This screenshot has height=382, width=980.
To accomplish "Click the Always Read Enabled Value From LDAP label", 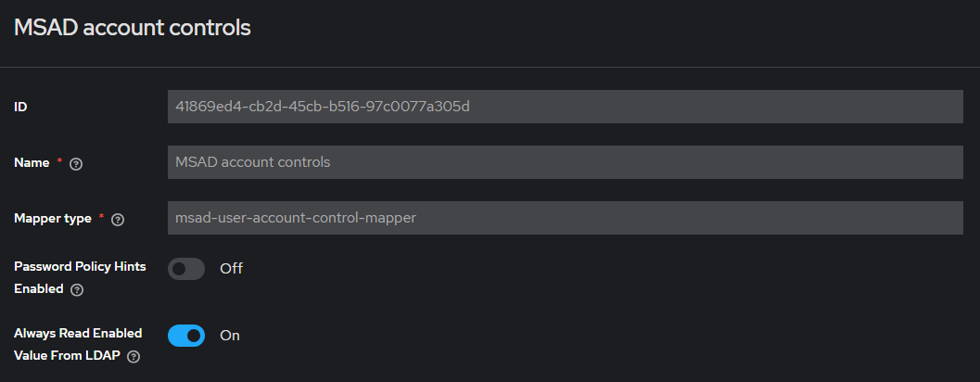I will point(78,334).
